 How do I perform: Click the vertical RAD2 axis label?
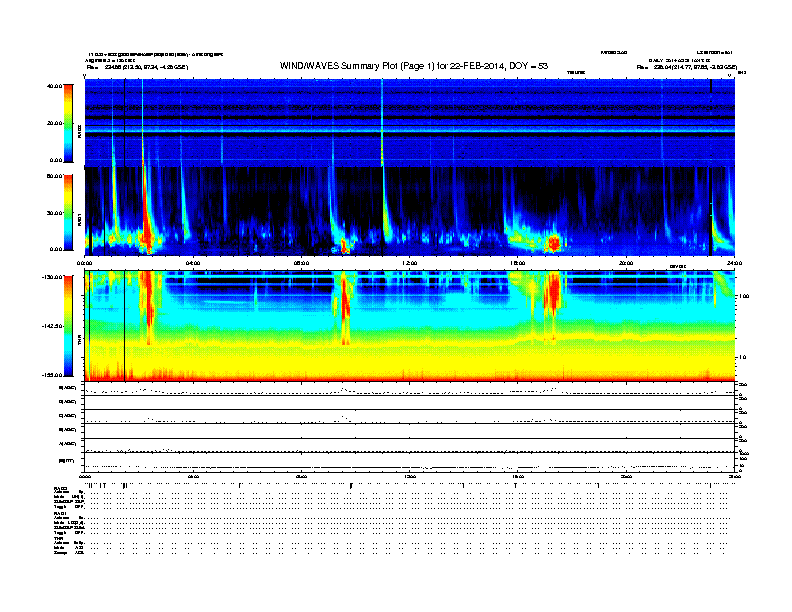pyautogui.click(x=79, y=132)
